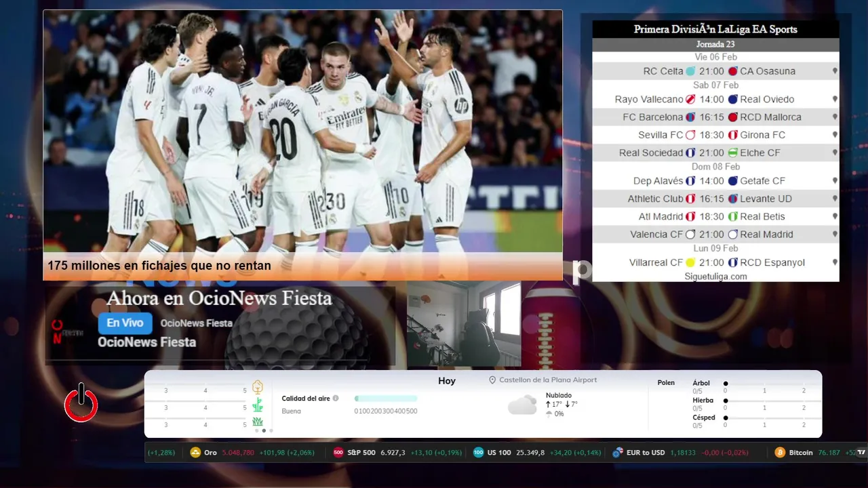868x488 pixels.
Task: Select the Valencia CF crest
Action: (x=690, y=235)
